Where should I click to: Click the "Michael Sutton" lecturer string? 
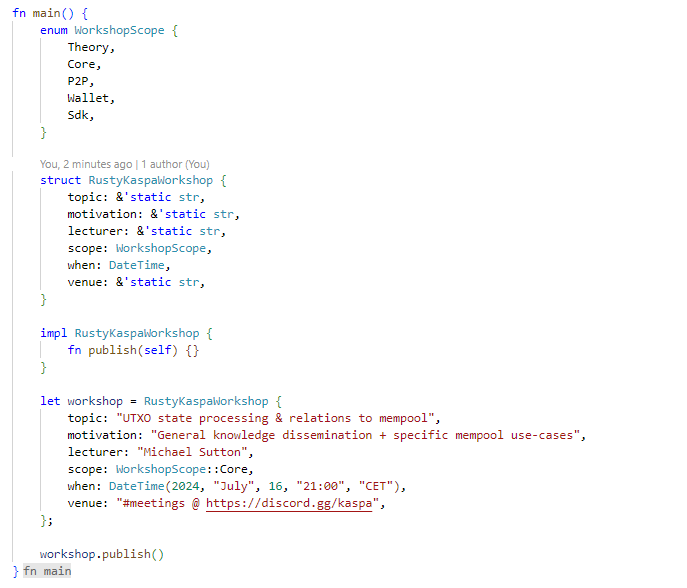pyautogui.click(x=192, y=453)
